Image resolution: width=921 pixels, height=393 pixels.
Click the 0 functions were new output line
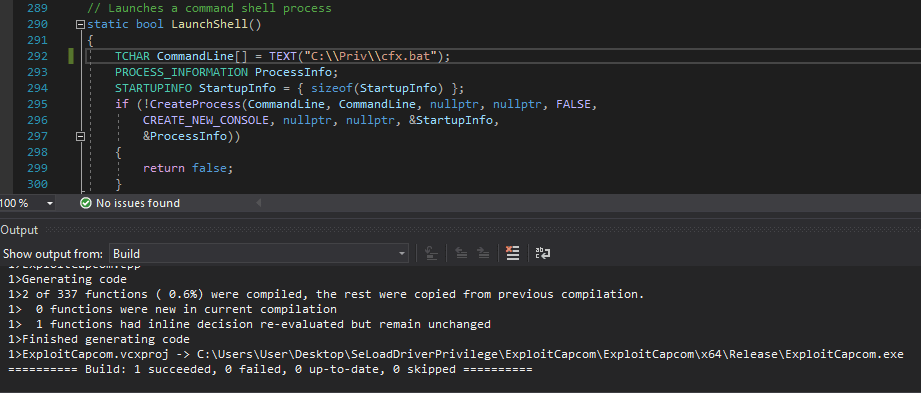point(172,309)
